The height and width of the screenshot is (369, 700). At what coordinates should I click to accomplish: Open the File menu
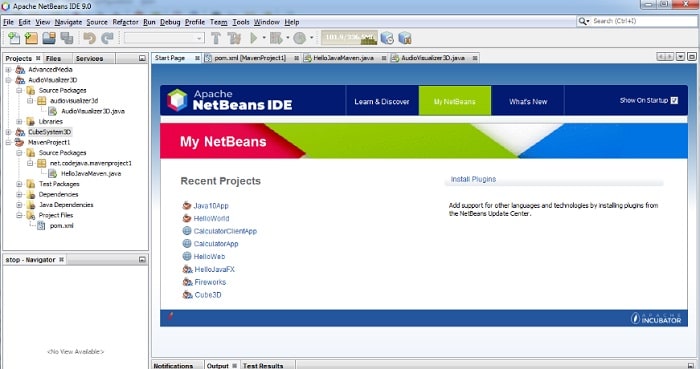click(8, 22)
